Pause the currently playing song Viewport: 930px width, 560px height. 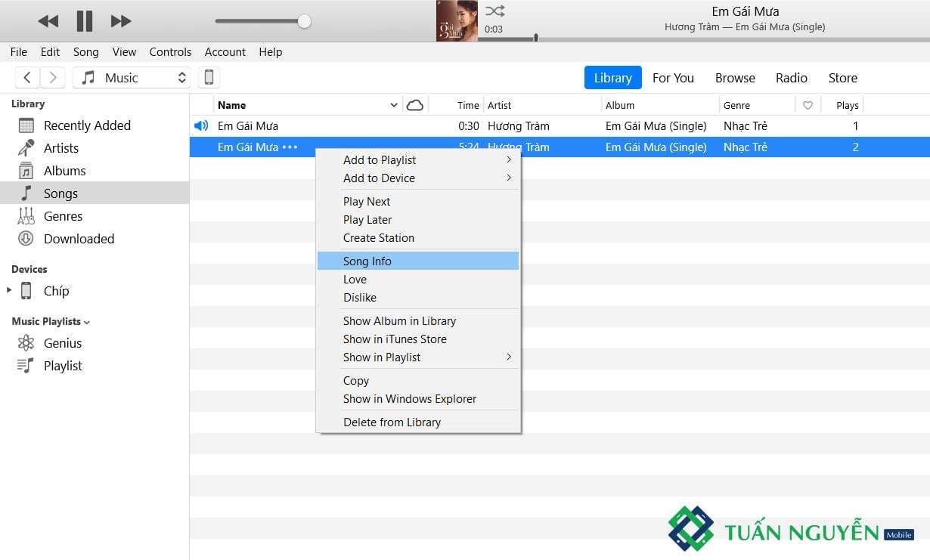[85, 21]
